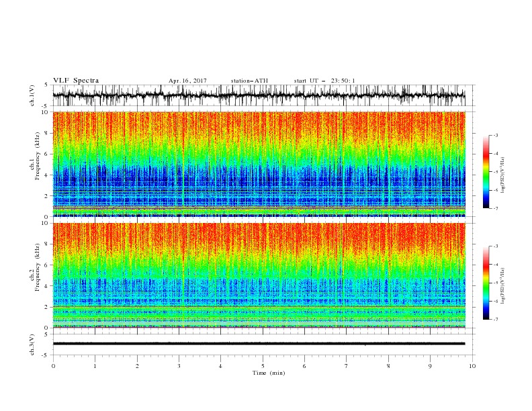This screenshot has width=532, height=411.
Task: Click the "station=ATH" label
Action: point(249,81)
